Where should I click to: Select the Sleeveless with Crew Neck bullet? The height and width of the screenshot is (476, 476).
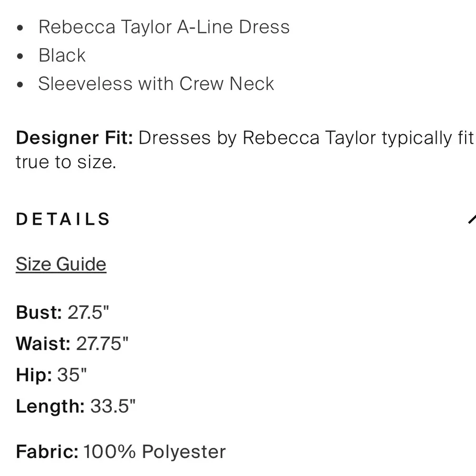(x=156, y=84)
